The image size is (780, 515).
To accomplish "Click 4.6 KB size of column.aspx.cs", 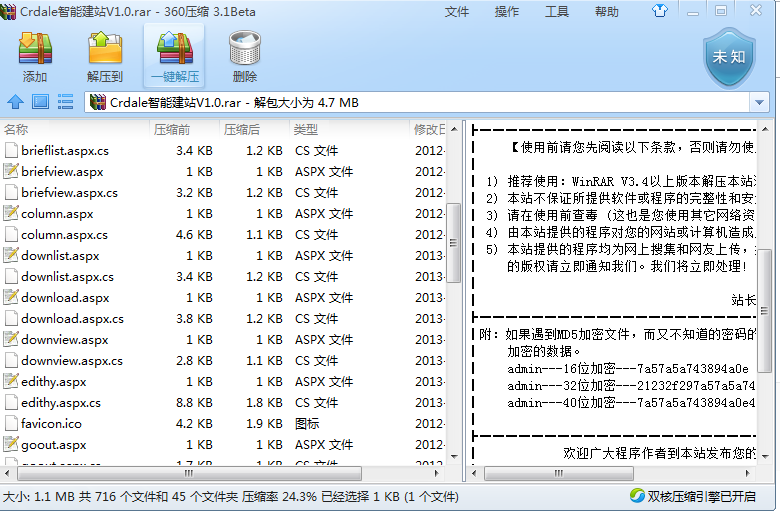I will pos(194,234).
